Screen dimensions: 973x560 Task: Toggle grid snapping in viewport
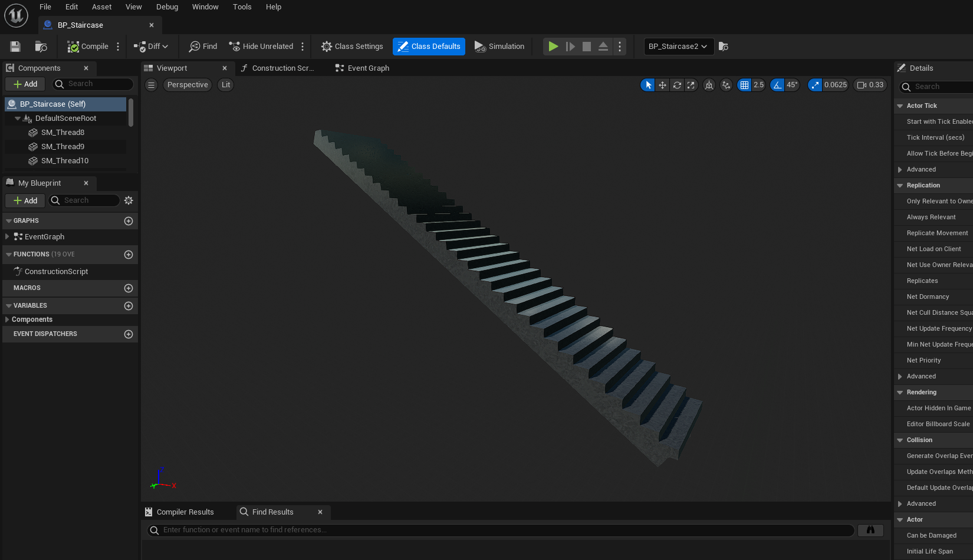point(744,85)
